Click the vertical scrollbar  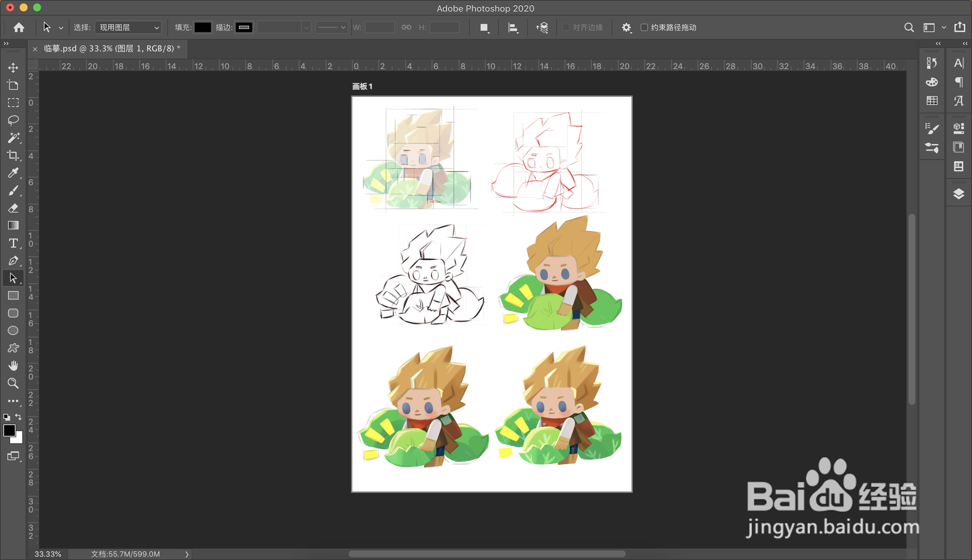click(x=912, y=309)
